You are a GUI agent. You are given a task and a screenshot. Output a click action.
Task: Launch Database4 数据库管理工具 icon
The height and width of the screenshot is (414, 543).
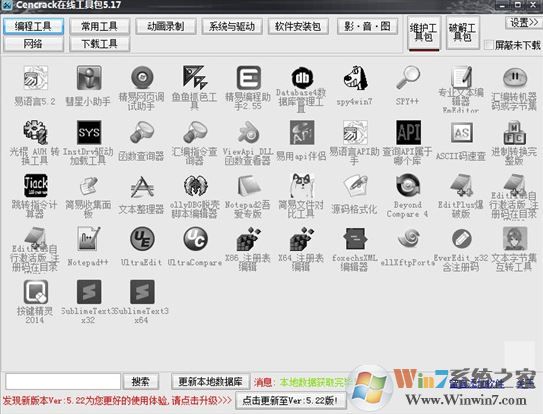(x=302, y=78)
